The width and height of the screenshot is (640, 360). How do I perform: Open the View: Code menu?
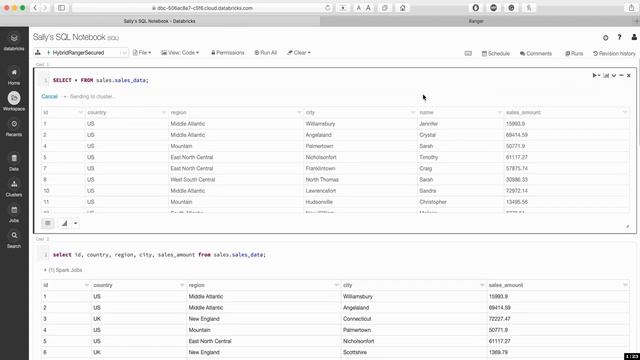[180, 53]
